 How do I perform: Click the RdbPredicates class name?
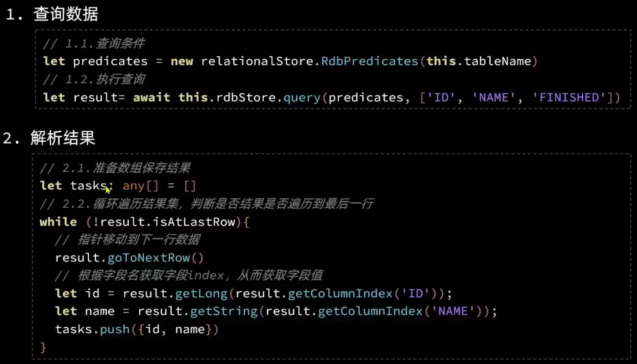pyautogui.click(x=369, y=61)
